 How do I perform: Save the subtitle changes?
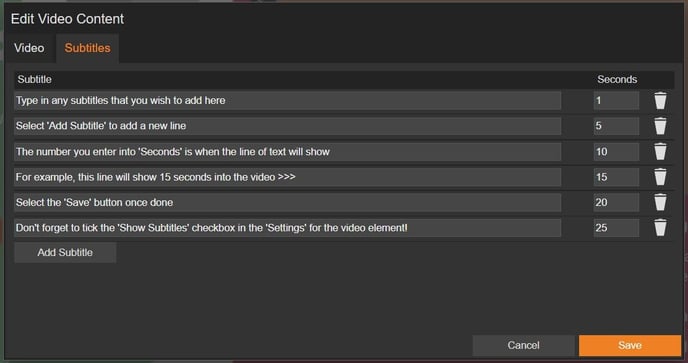point(630,345)
